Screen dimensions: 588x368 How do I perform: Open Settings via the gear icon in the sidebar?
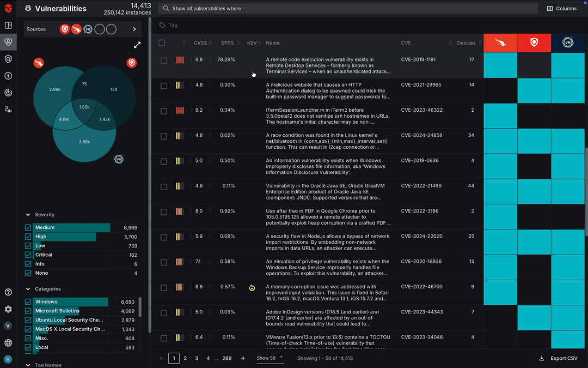pos(8,309)
